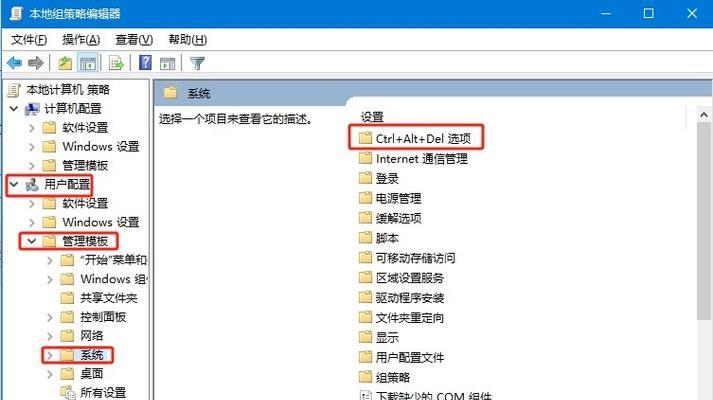This screenshot has height=400, width=713.
Task: Collapse the 用户配置 tree node
Action: coord(14,185)
